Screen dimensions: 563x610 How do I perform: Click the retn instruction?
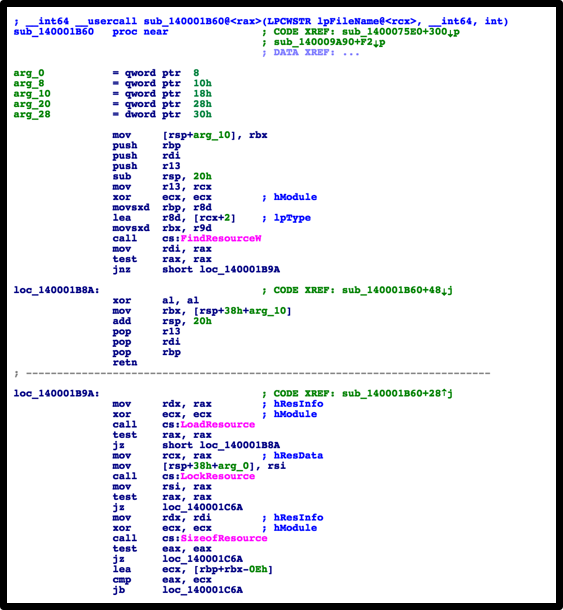click(125, 363)
